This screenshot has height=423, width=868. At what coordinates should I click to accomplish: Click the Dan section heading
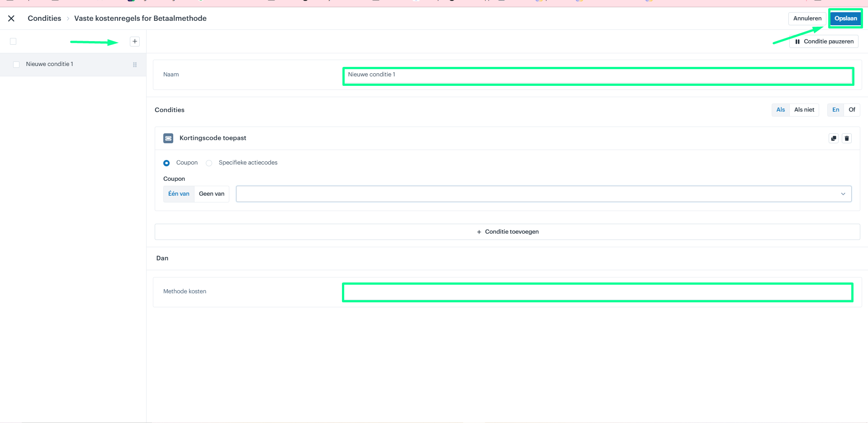click(162, 258)
